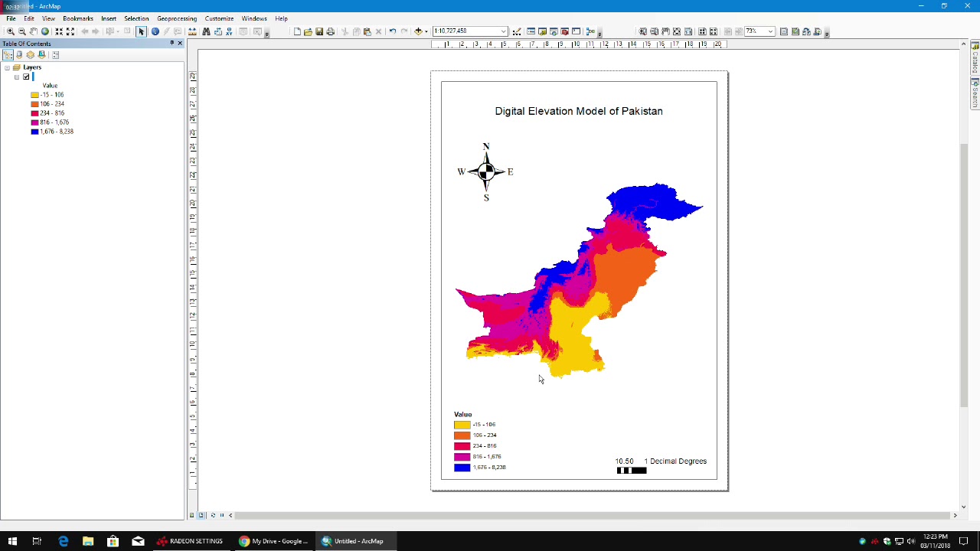Click the orange 106 - 234 swatch
The height and width of the screenshot is (551, 980).
coord(34,104)
